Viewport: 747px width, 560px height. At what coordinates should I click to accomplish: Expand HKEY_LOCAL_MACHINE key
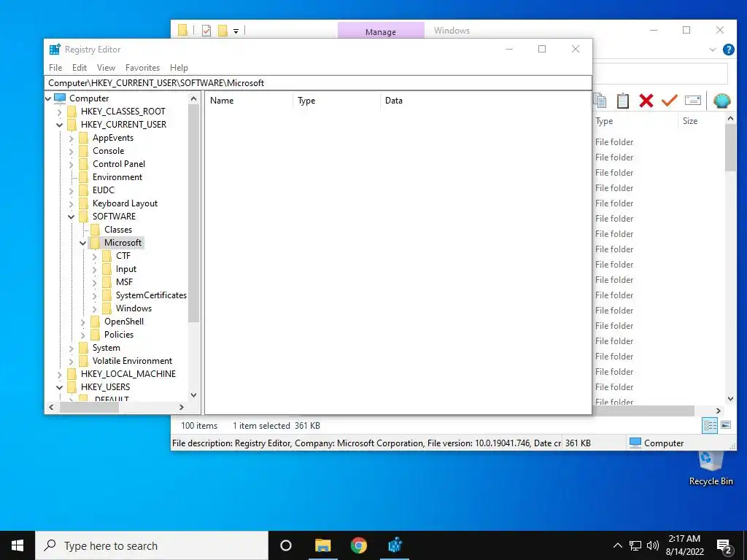pyautogui.click(x=60, y=374)
